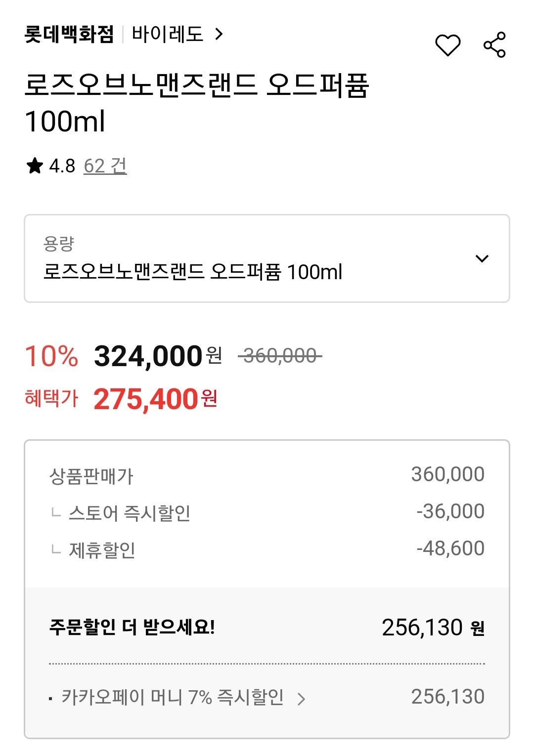Click the arrow after 카카오페이 머니 7% 즉시할인
Viewport: 534px width, 756px height.
pyautogui.click(x=301, y=699)
